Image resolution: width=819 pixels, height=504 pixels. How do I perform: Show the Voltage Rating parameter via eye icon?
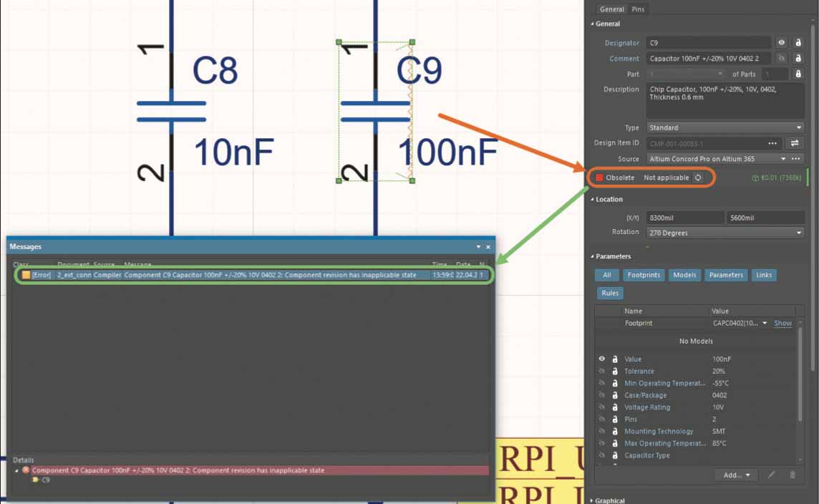coord(601,407)
